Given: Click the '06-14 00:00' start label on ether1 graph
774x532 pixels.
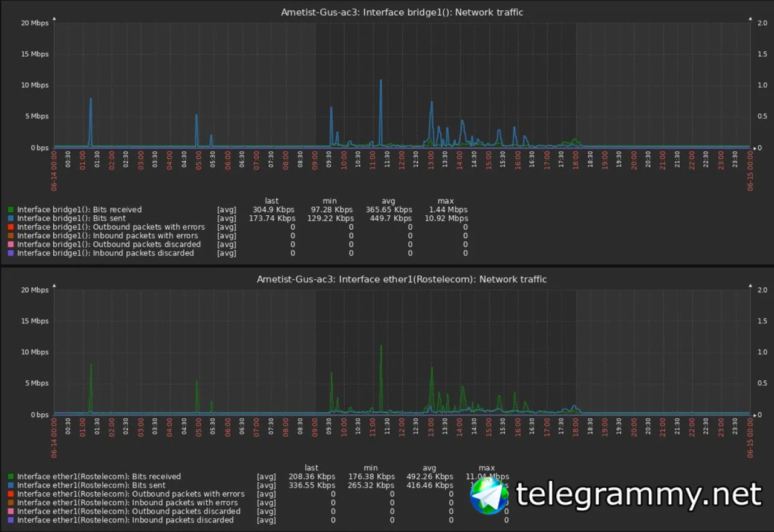Looking at the screenshot, I should coord(54,438).
